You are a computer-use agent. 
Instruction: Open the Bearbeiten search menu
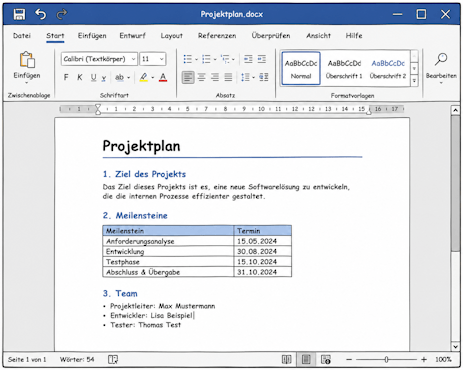click(x=441, y=68)
